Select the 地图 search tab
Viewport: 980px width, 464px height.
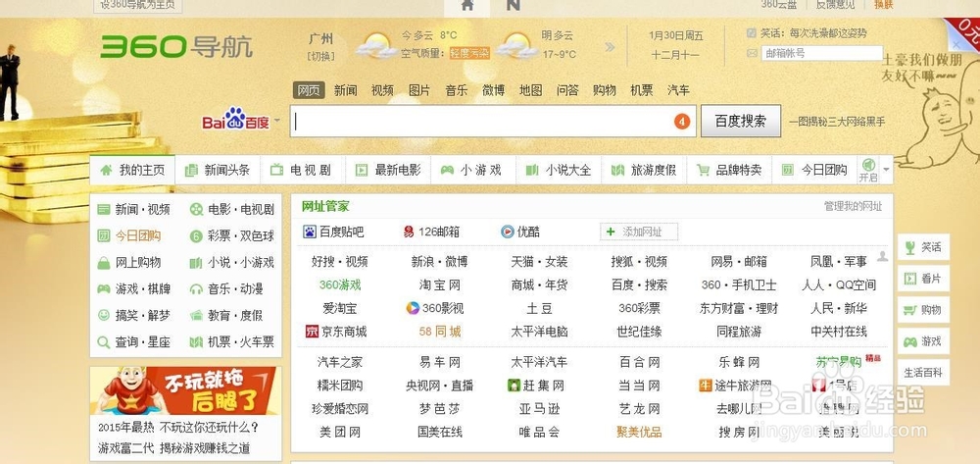tap(530, 90)
